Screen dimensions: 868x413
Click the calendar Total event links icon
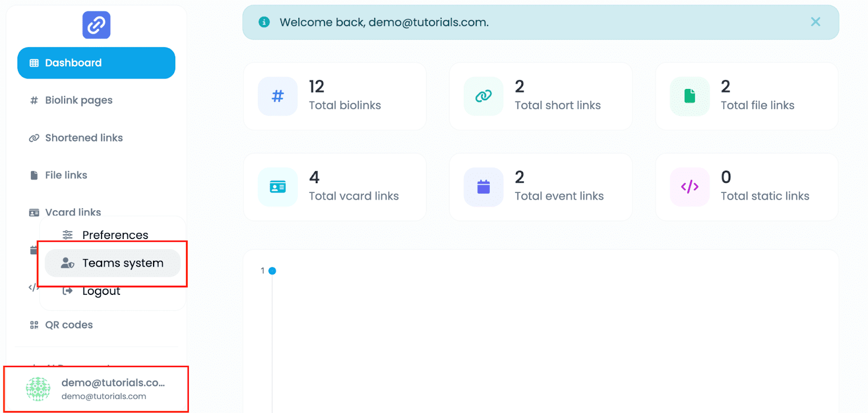[x=483, y=187]
